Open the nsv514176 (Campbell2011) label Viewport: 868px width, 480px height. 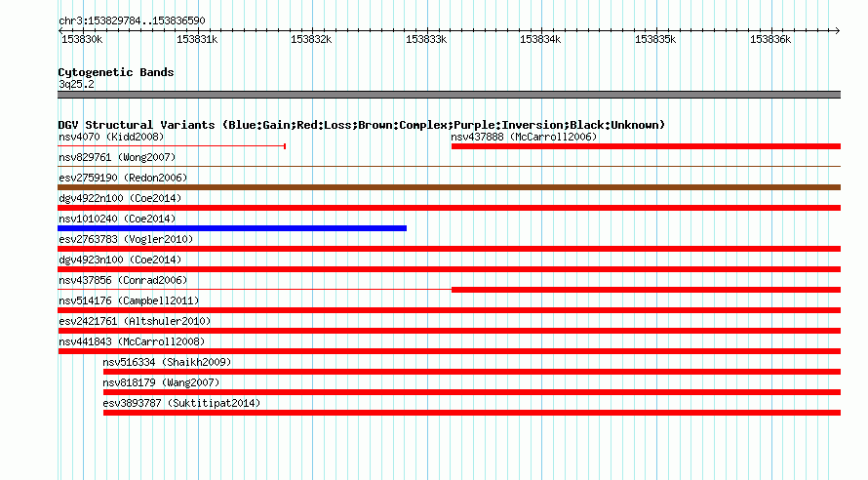pos(129,300)
